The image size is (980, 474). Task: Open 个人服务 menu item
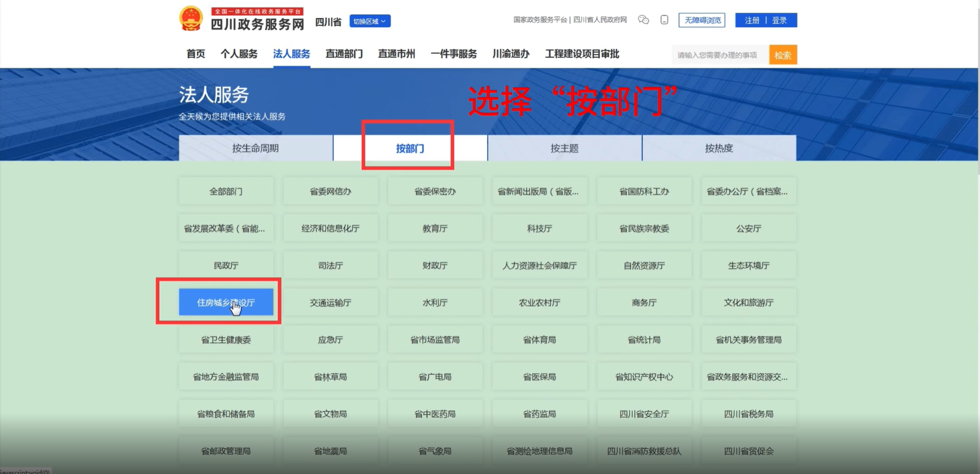[x=239, y=54]
